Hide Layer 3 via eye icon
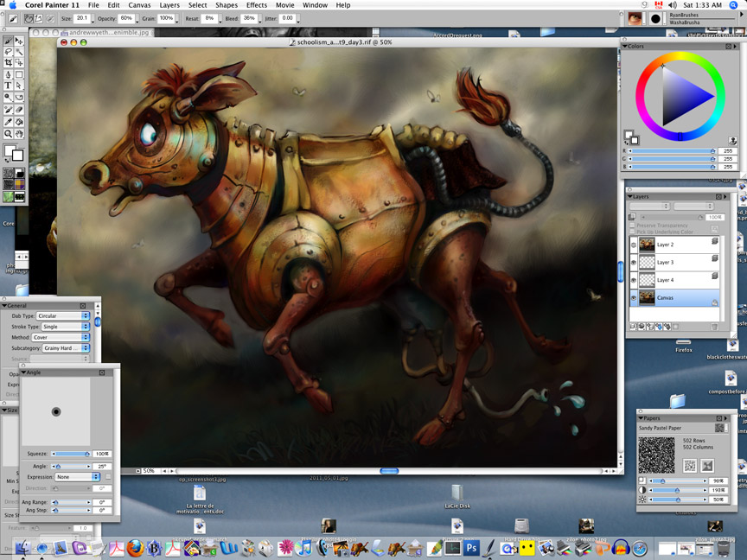 click(x=633, y=263)
